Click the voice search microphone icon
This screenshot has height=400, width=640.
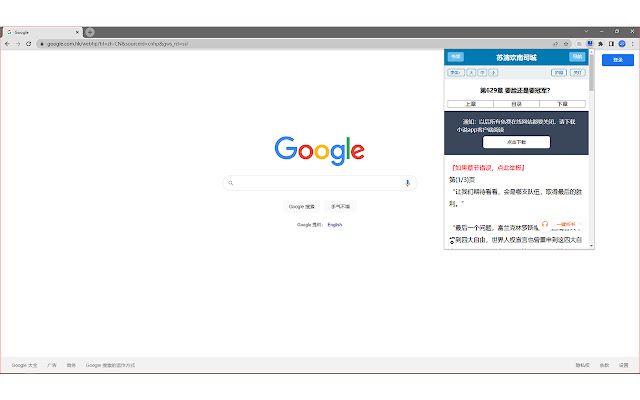point(407,183)
